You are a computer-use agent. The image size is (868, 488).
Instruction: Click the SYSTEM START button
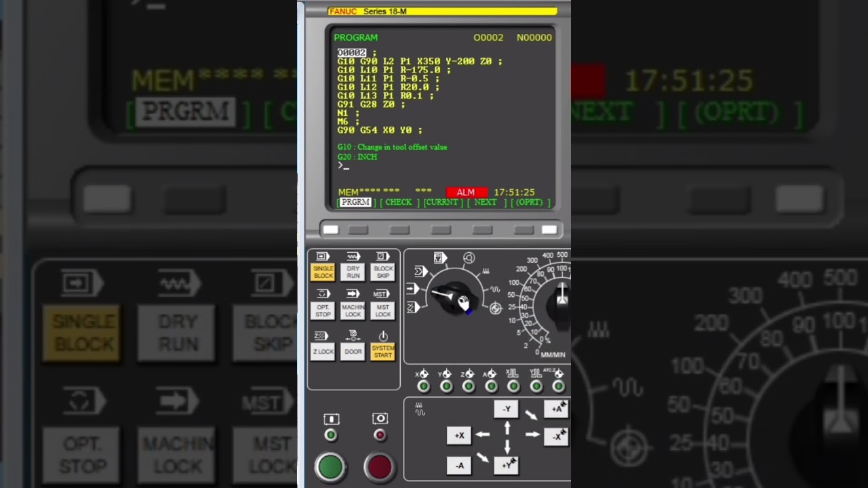click(383, 352)
